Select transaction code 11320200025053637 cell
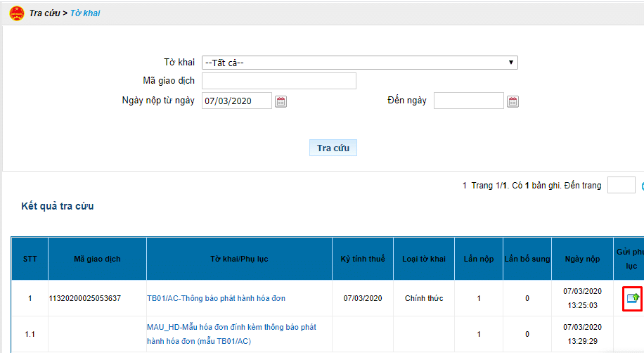The image size is (644, 353). click(x=85, y=298)
